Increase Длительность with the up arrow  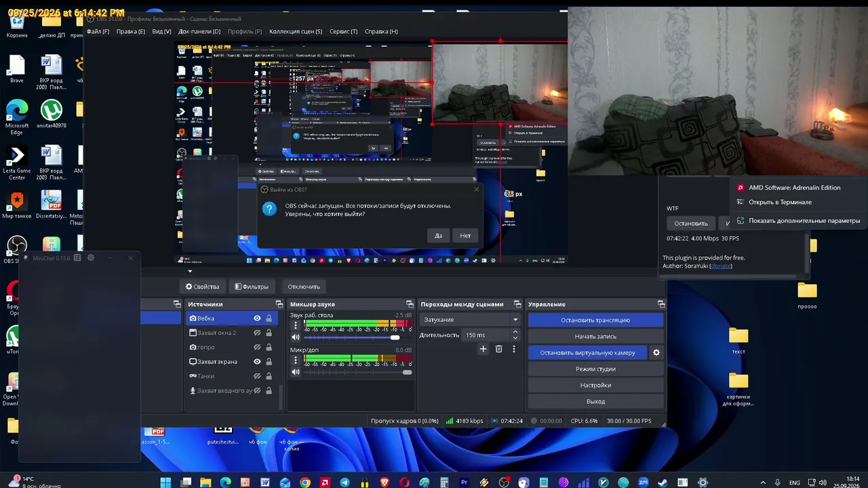pos(515,332)
